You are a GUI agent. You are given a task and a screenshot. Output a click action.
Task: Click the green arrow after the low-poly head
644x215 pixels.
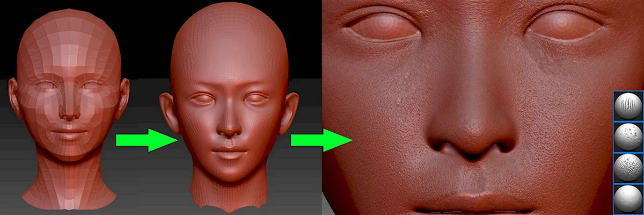click(146, 140)
